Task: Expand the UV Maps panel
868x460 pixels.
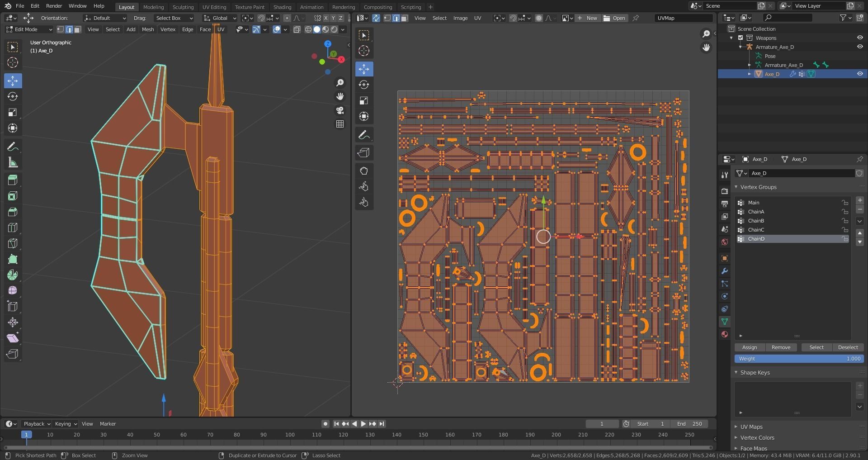Action: click(751, 427)
